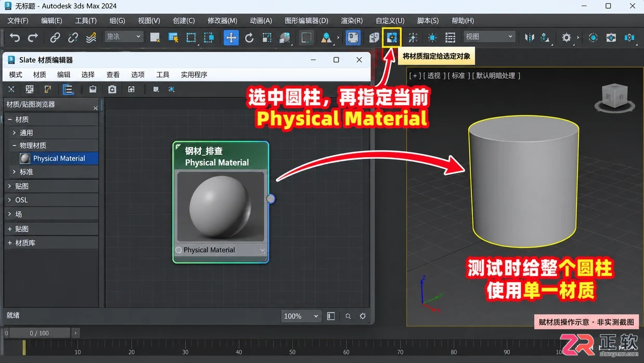The height and width of the screenshot is (363, 644).
Task: Activate the Select and Scale tool
Action: [267, 37]
